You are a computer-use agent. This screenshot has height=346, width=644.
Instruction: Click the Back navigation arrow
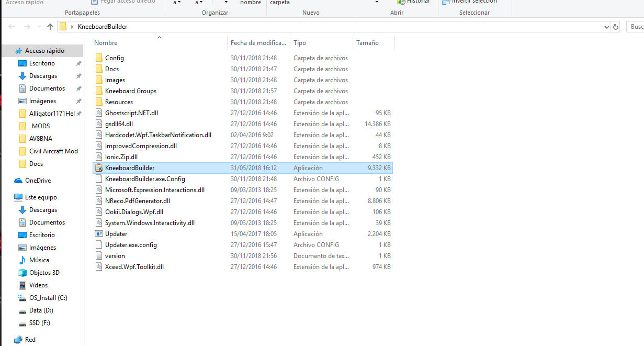[12, 27]
